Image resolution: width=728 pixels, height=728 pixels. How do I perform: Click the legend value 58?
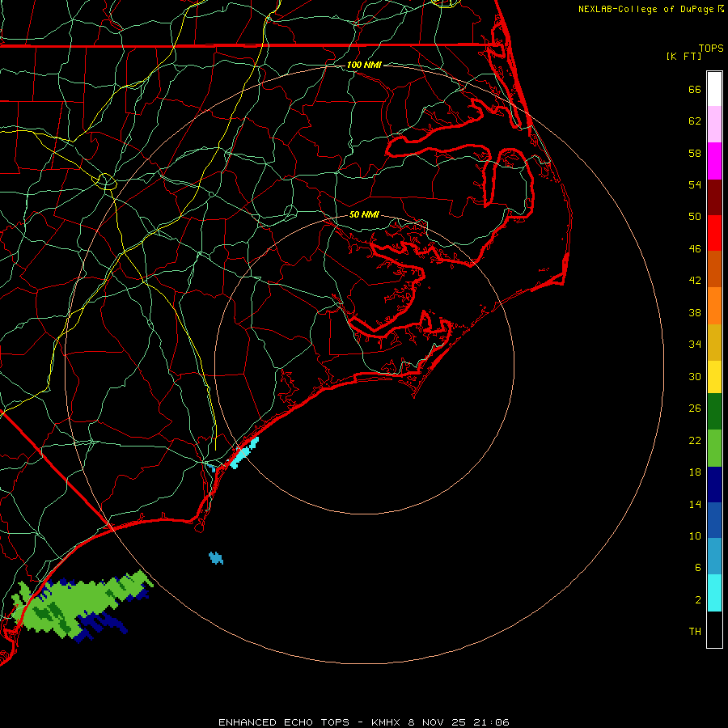[695, 153]
